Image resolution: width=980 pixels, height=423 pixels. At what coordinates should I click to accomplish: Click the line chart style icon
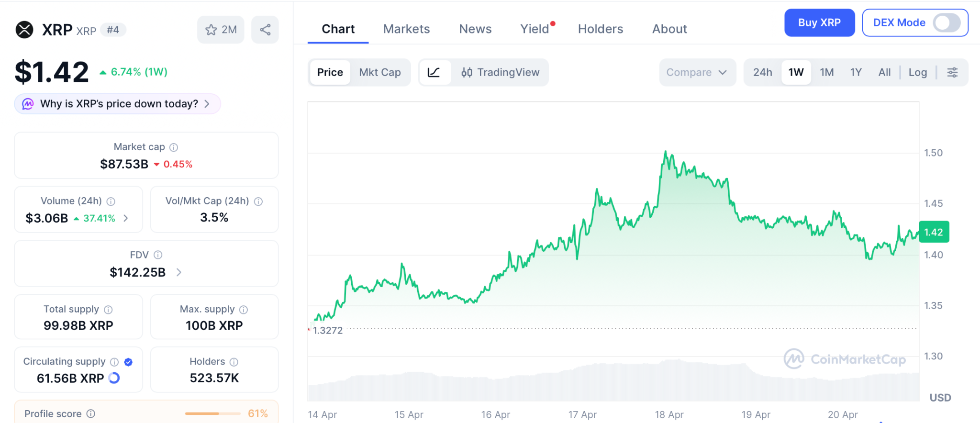click(x=434, y=72)
